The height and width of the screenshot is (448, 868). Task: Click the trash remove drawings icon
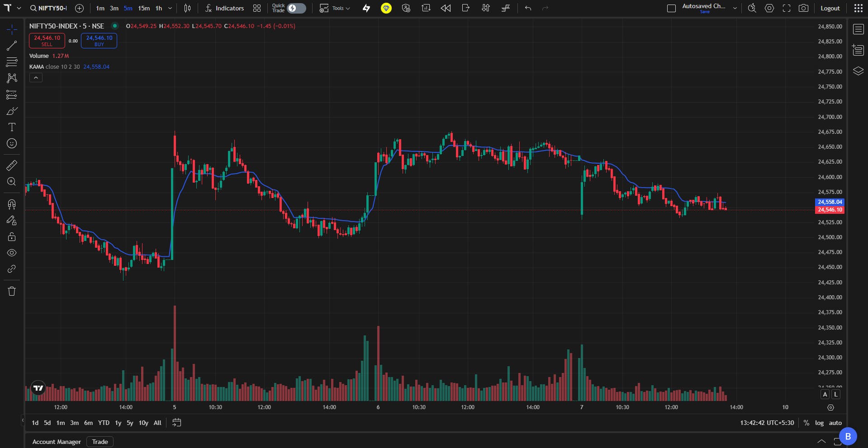12,291
